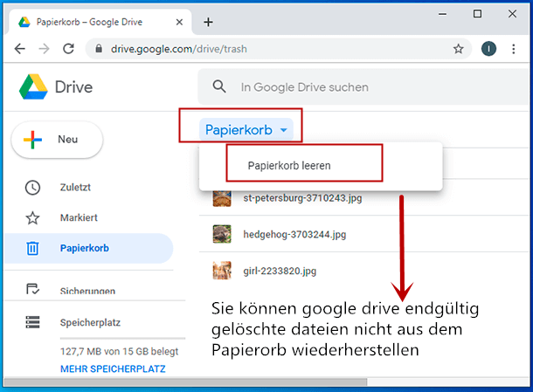Click the backup icon beside Sicherungen

point(32,289)
